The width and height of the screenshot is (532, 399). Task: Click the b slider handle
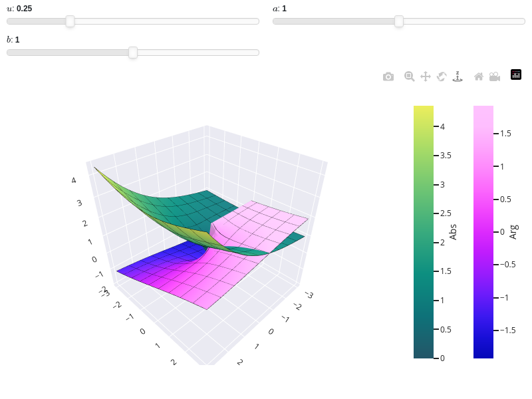click(133, 53)
